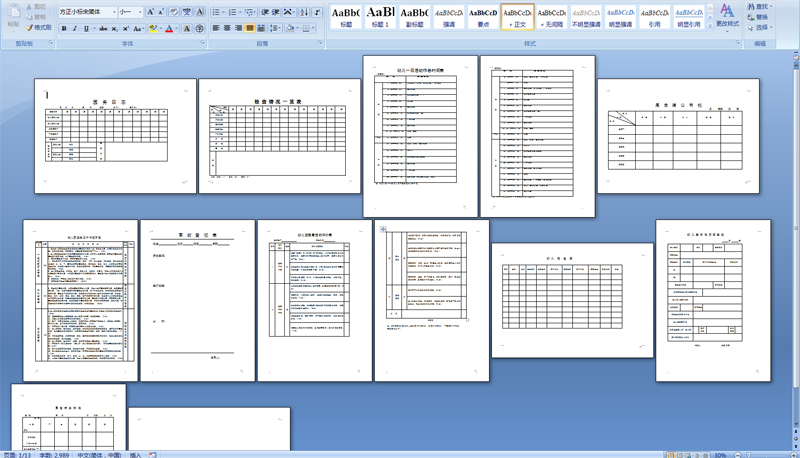Click the Copy command
This screenshot has height=458, width=800.
36,17
